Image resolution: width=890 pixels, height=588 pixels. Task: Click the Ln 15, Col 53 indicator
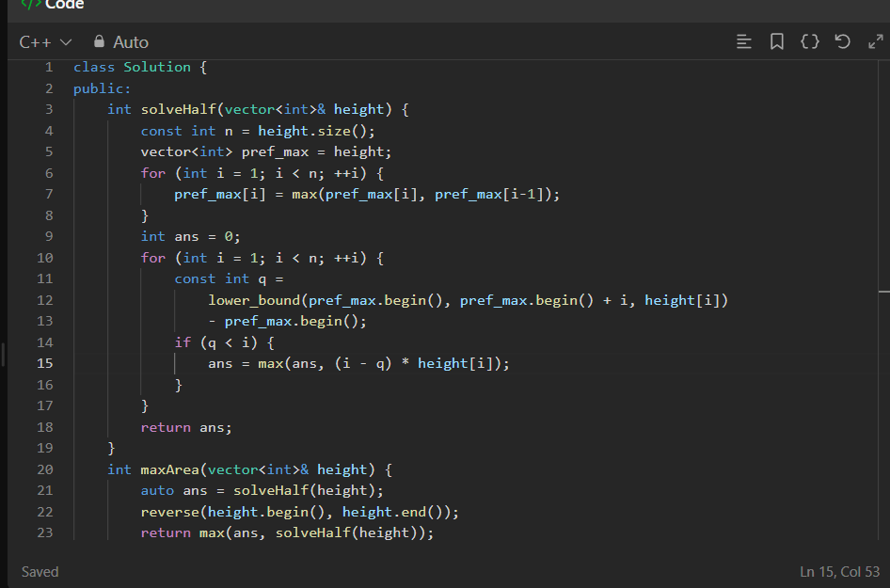(x=837, y=572)
